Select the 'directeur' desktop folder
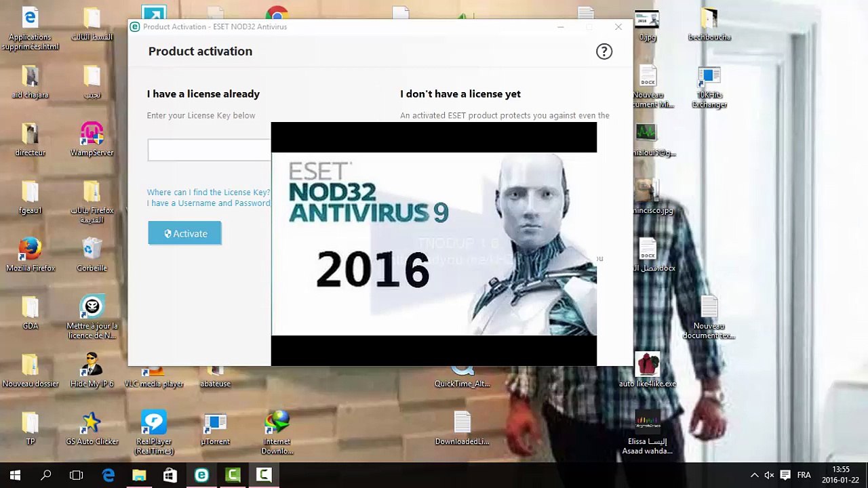Image resolution: width=868 pixels, height=488 pixels. [31, 140]
